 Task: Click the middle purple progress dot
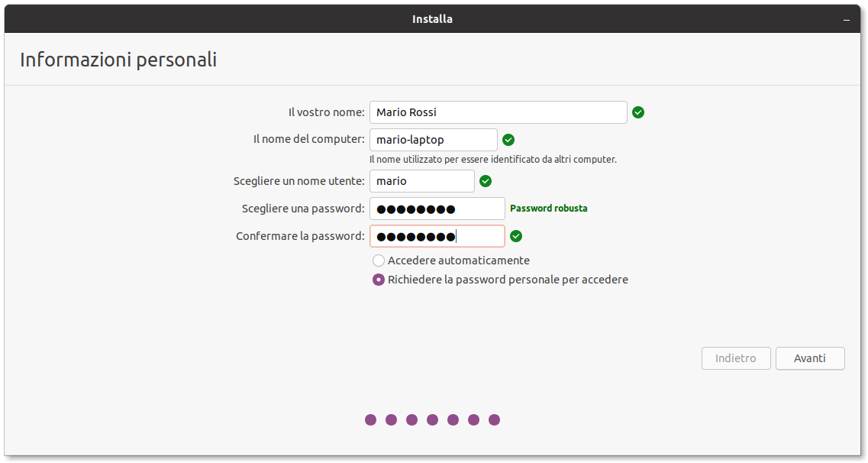[x=433, y=419]
